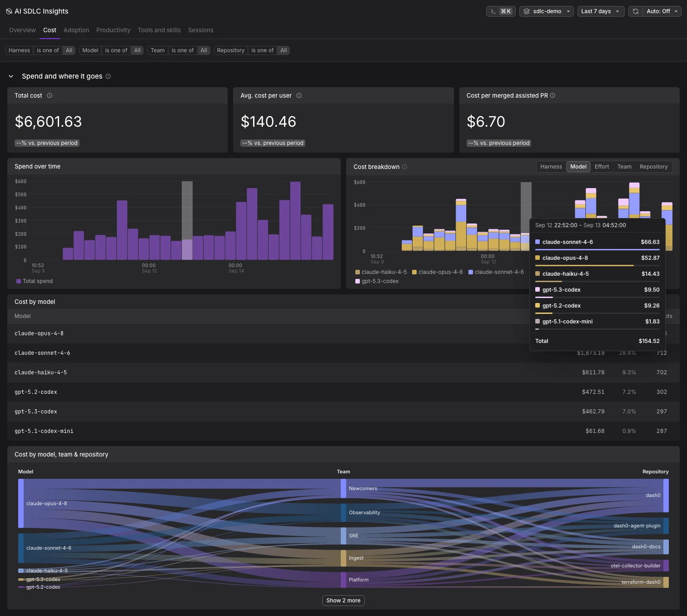Click info icon beside Spend and where it goes

pyautogui.click(x=108, y=76)
